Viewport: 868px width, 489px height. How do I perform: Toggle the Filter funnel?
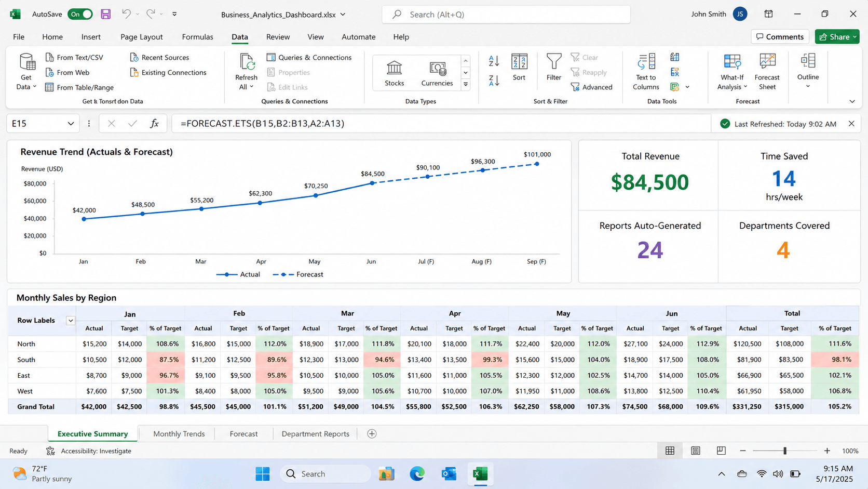point(554,67)
